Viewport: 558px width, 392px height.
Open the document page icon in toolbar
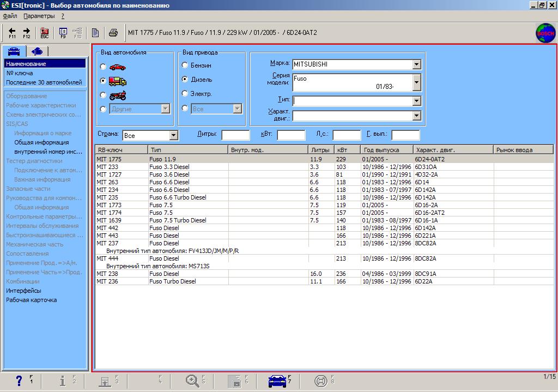pyautogui.click(x=95, y=33)
